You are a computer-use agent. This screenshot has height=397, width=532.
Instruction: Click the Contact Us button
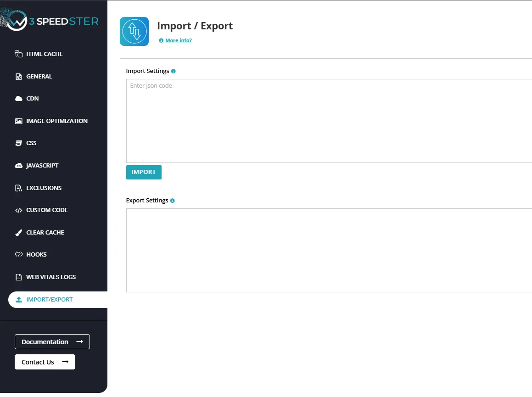(x=45, y=362)
